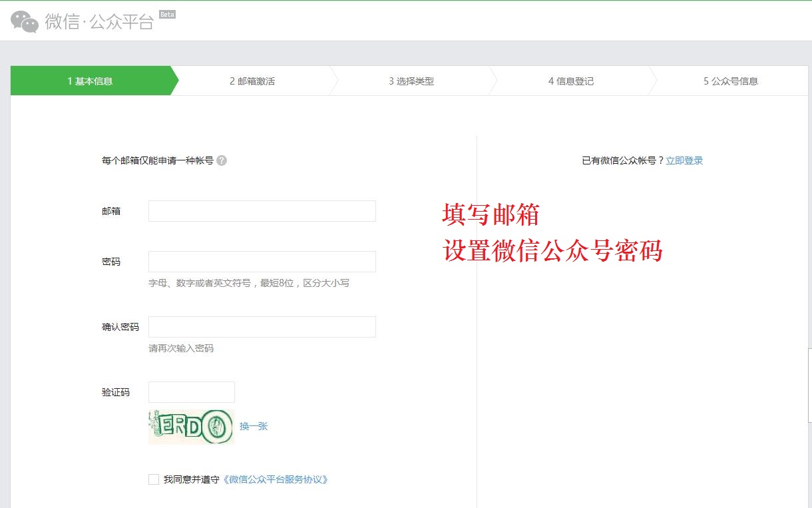Focus the 验证码 captcha input field
Viewport: 812px width, 508px height.
[x=192, y=392]
